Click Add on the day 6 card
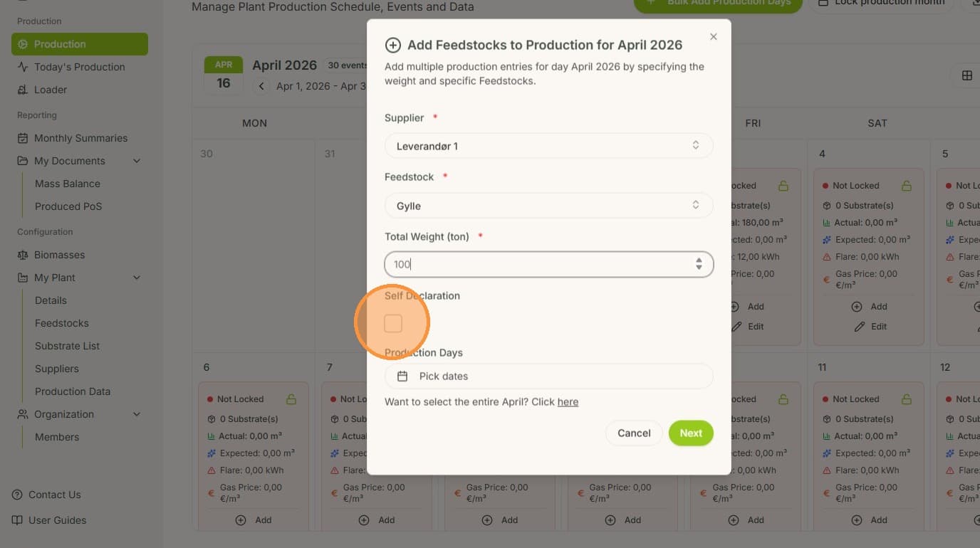This screenshot has height=548, width=980. (x=254, y=520)
